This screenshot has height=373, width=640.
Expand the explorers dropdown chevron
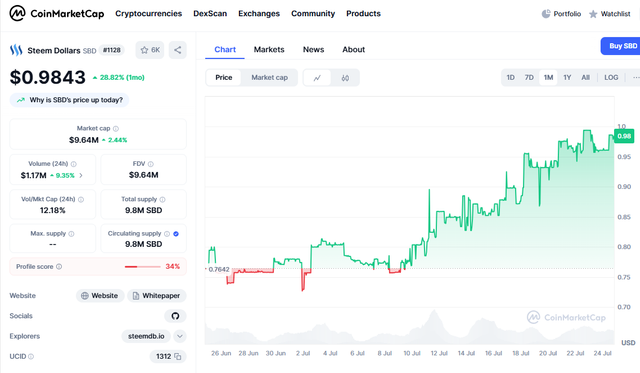click(x=180, y=336)
